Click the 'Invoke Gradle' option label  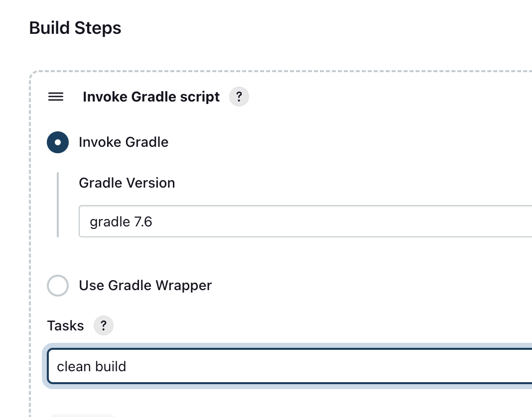point(124,142)
